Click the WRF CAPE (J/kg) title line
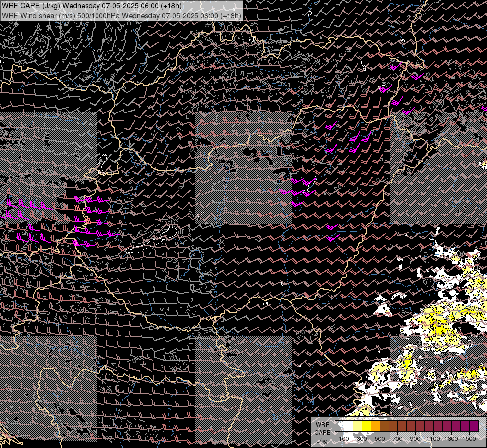 tap(92, 6)
